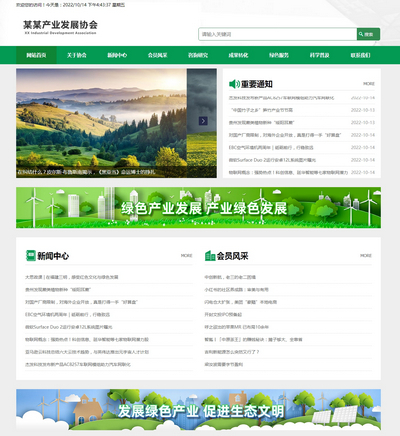Click MORE next to 新闻中心 heading
400x436 pixels.
point(186,256)
